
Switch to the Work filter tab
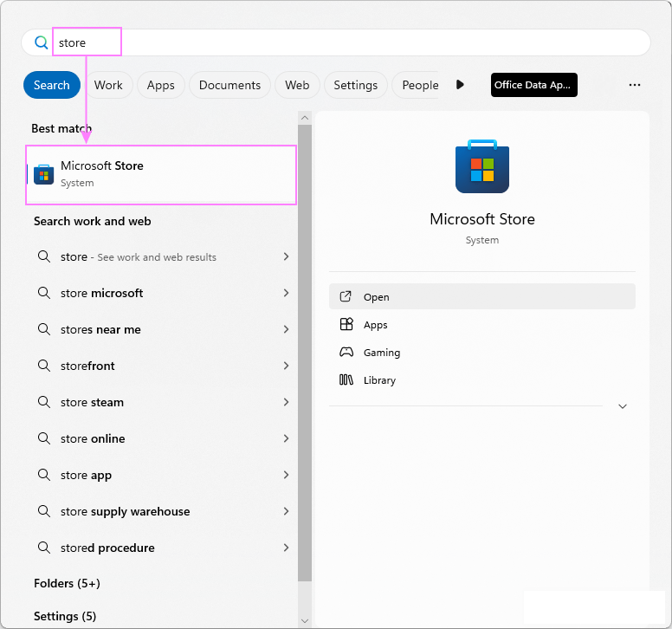[x=108, y=85]
